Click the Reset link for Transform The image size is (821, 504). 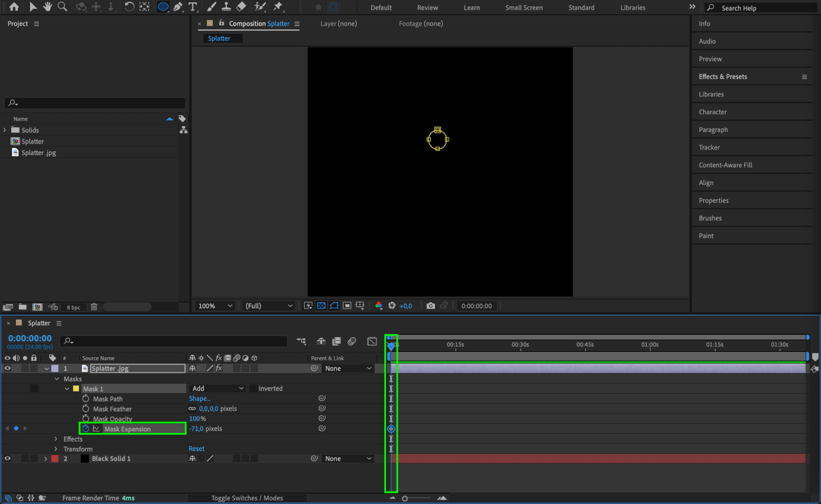click(x=196, y=449)
